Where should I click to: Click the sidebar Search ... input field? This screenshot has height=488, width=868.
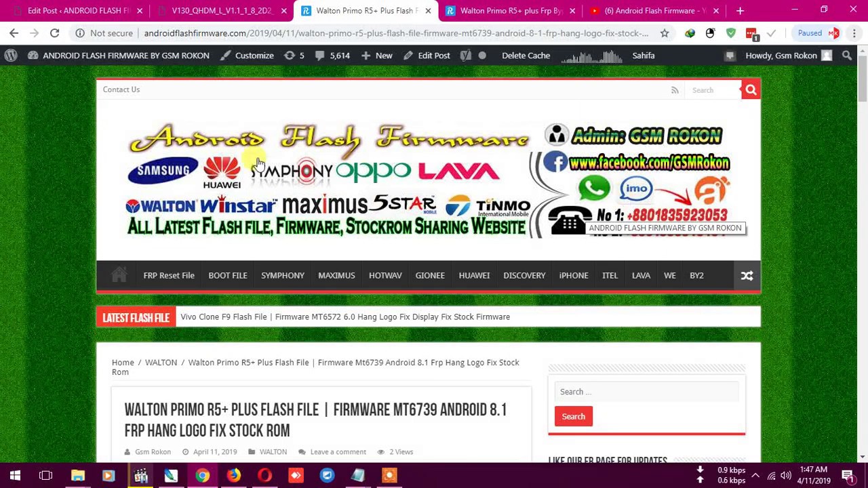[646, 392]
